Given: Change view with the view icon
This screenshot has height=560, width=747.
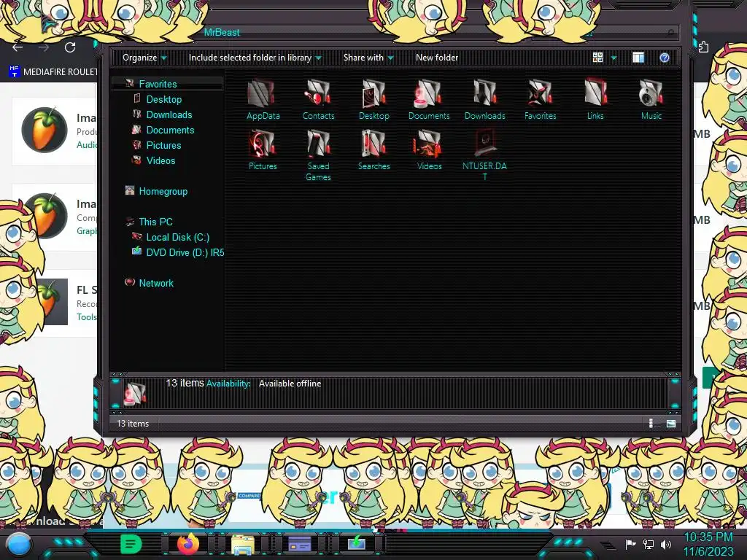Looking at the screenshot, I should pyautogui.click(x=598, y=58).
